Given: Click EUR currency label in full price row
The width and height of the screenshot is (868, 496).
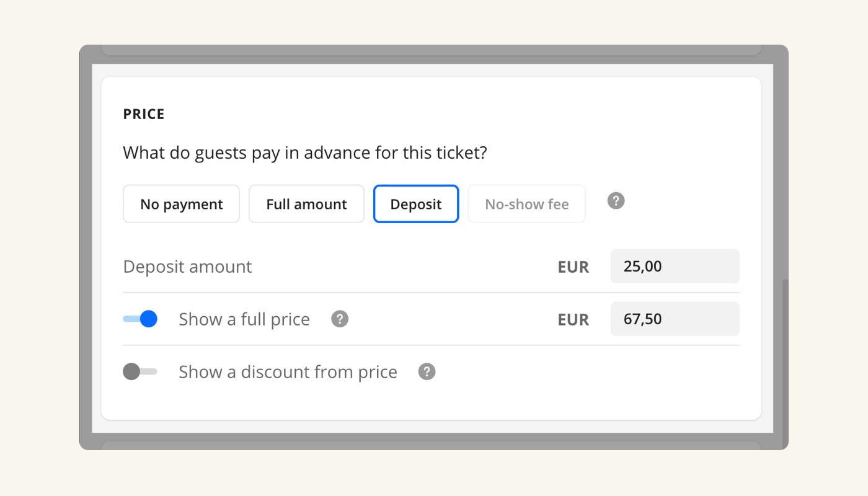Looking at the screenshot, I should pyautogui.click(x=573, y=320).
